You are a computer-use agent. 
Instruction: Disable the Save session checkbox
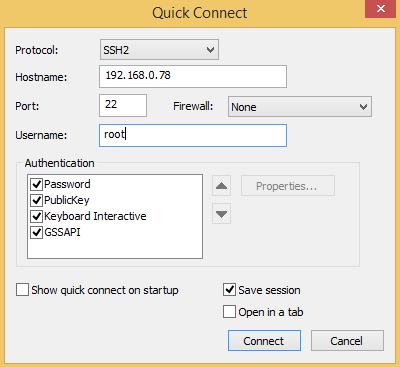click(x=229, y=290)
